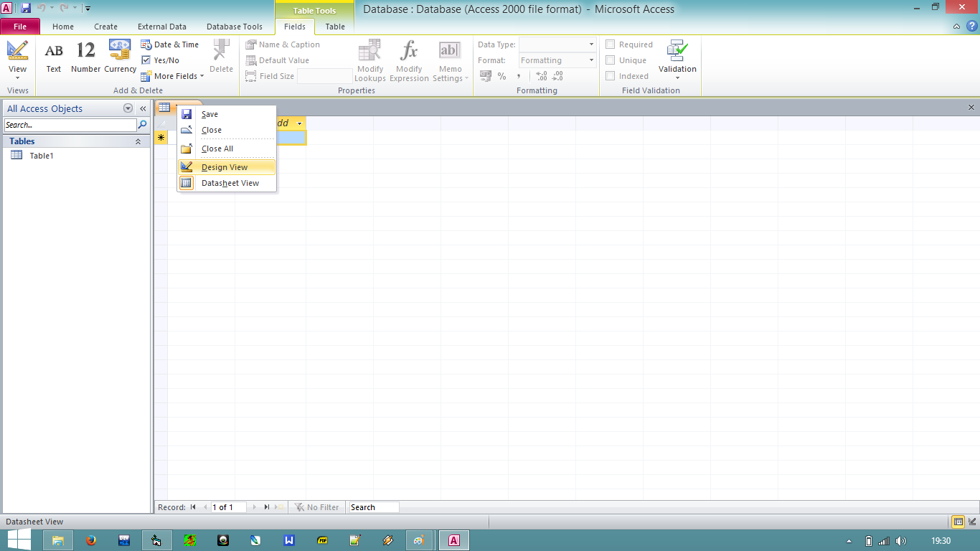
Task: Switch to the Create tab
Action: click(x=105, y=27)
